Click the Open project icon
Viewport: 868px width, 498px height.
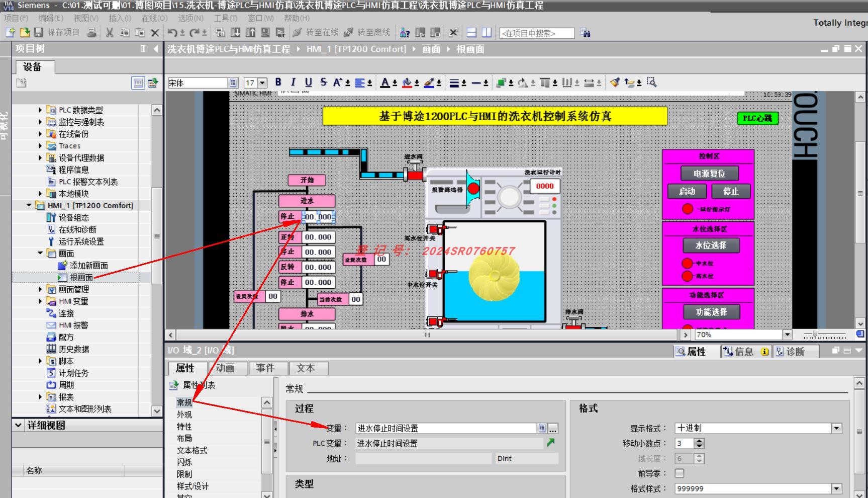[x=25, y=33]
